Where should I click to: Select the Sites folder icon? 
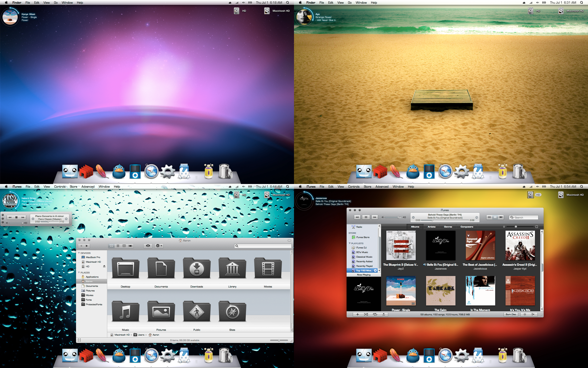pos(232,311)
